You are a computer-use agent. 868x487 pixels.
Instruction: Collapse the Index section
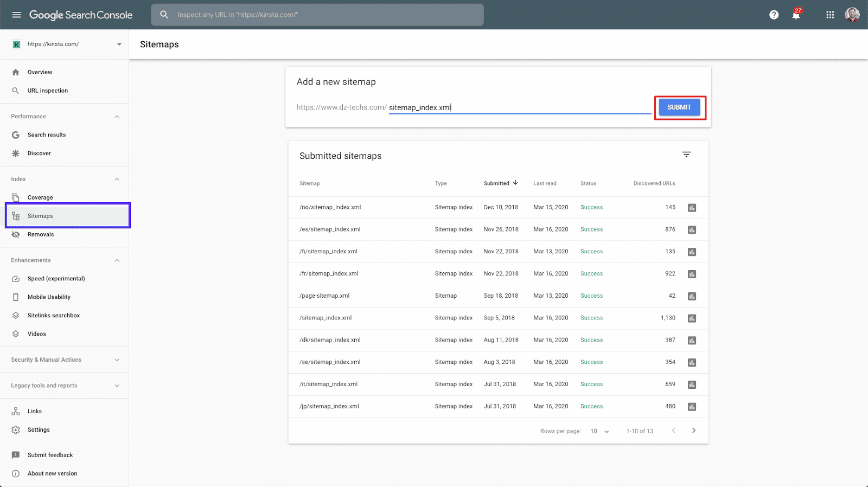coord(117,179)
